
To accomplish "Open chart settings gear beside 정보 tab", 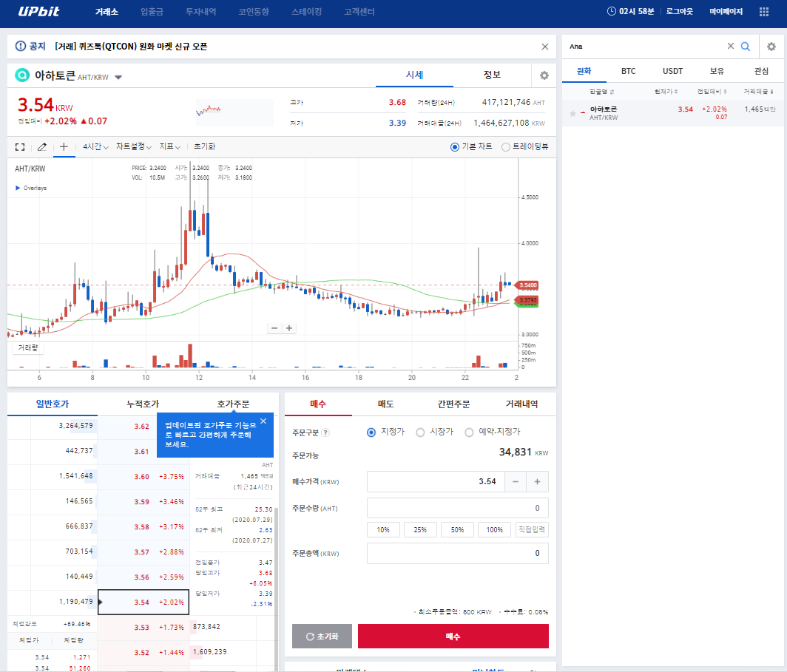I will point(544,75).
